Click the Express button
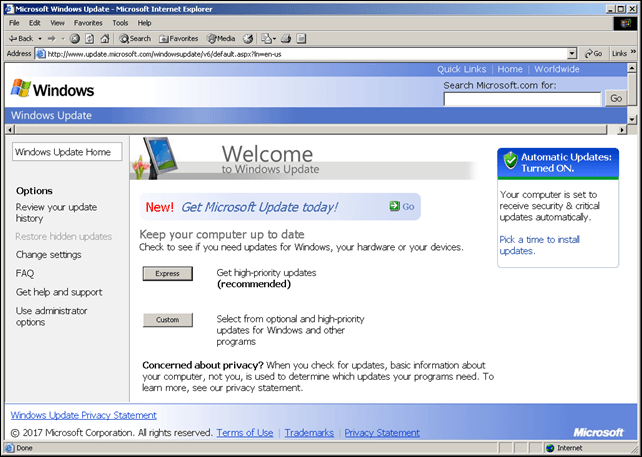The image size is (642, 457). tap(167, 274)
